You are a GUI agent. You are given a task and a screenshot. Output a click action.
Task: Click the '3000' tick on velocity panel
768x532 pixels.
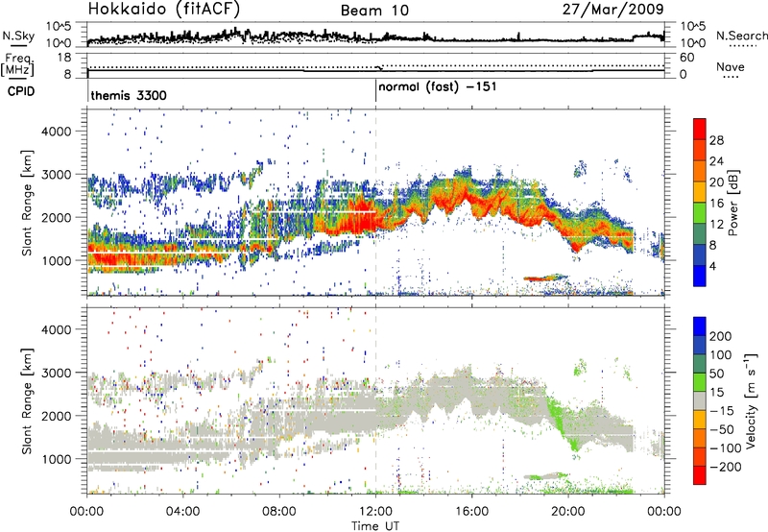[x=57, y=373]
